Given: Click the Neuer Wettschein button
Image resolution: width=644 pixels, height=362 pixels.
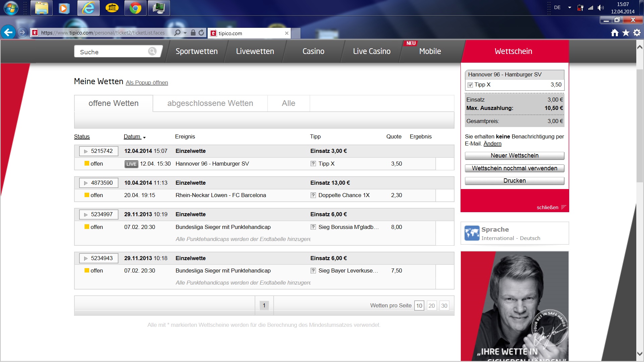Looking at the screenshot, I should click(515, 156).
